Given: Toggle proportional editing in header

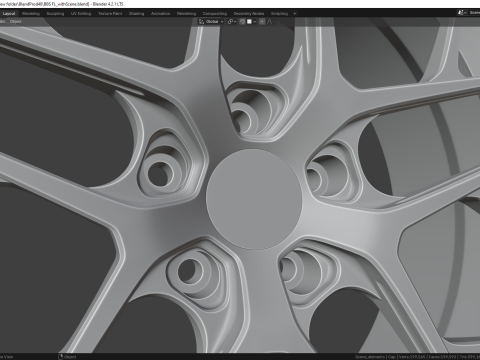Looking at the screenshot, I should 262,22.
